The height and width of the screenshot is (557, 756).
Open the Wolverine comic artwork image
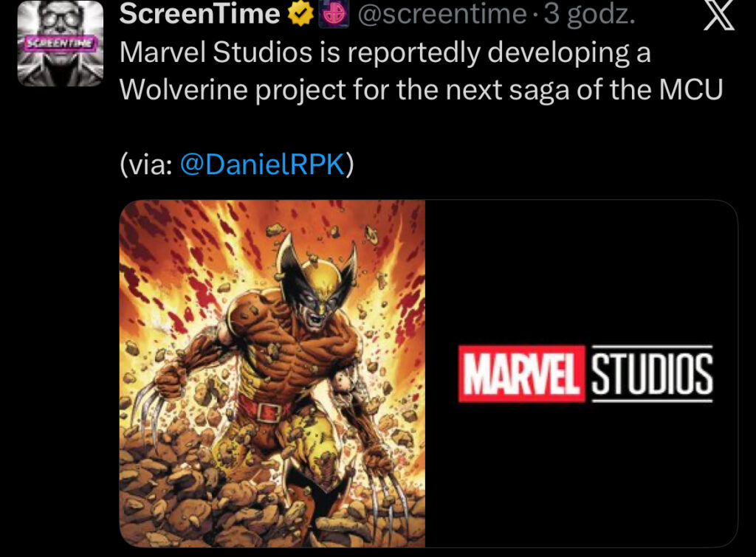click(x=272, y=373)
